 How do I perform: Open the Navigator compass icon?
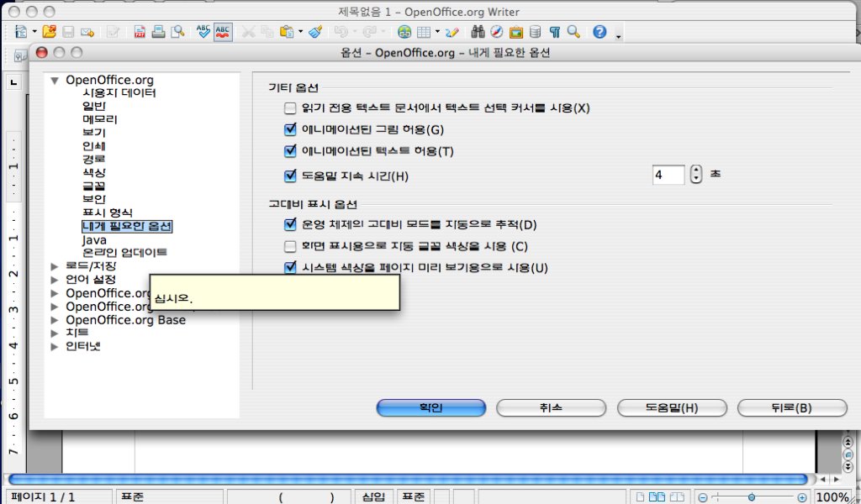[496, 32]
